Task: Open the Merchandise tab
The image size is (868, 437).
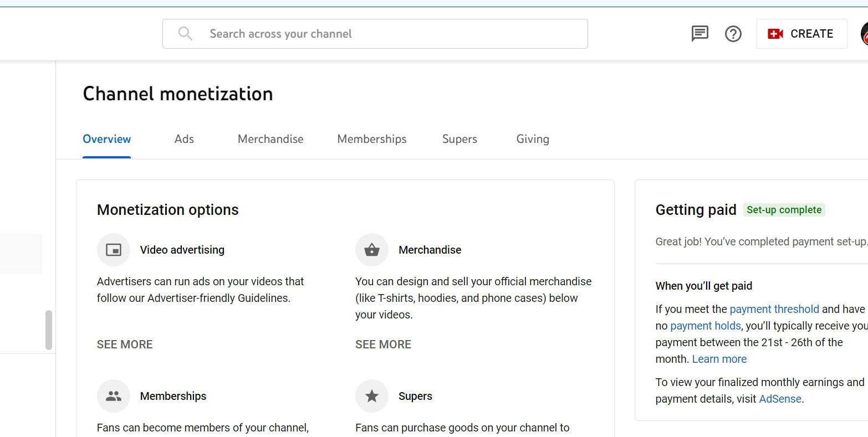Action: point(270,139)
